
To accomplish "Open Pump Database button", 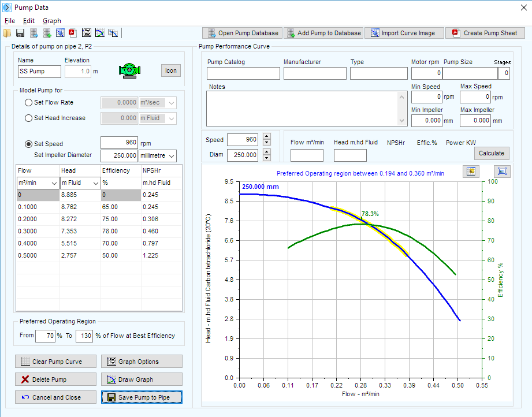I will tap(242, 33).
